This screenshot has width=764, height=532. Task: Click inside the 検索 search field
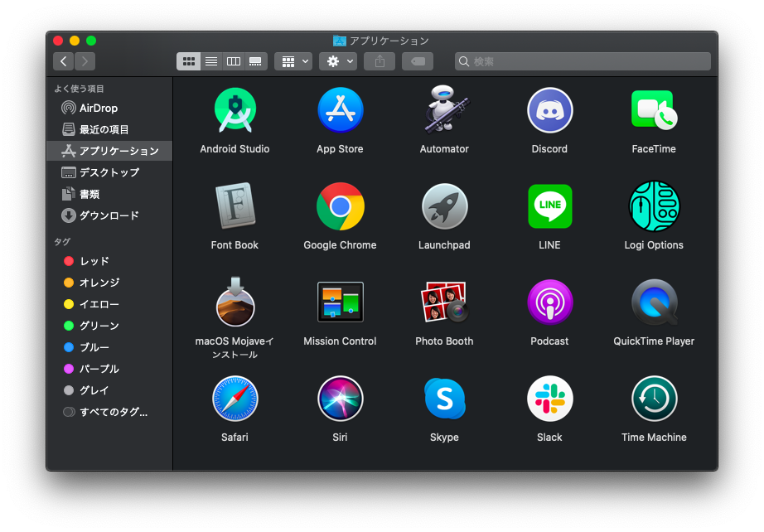580,61
